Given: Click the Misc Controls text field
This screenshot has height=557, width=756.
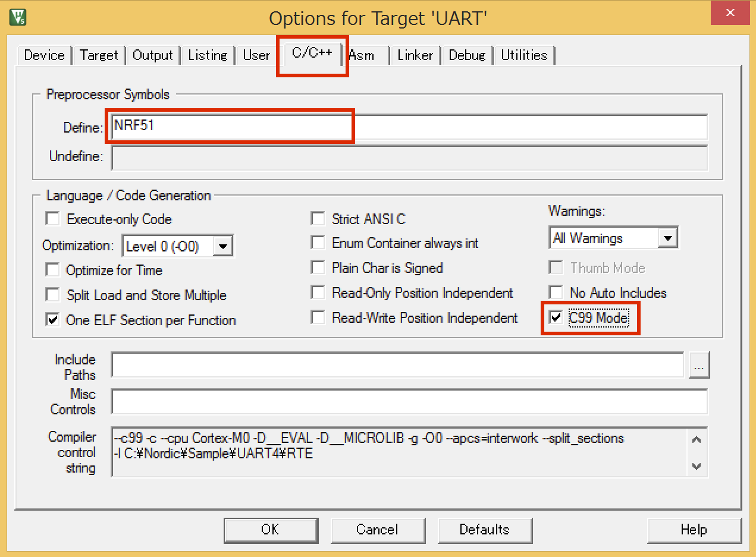Looking at the screenshot, I should point(409,402).
